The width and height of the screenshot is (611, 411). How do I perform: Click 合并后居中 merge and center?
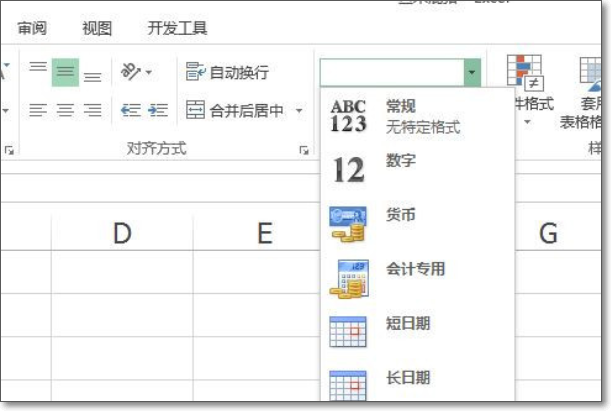[234, 111]
